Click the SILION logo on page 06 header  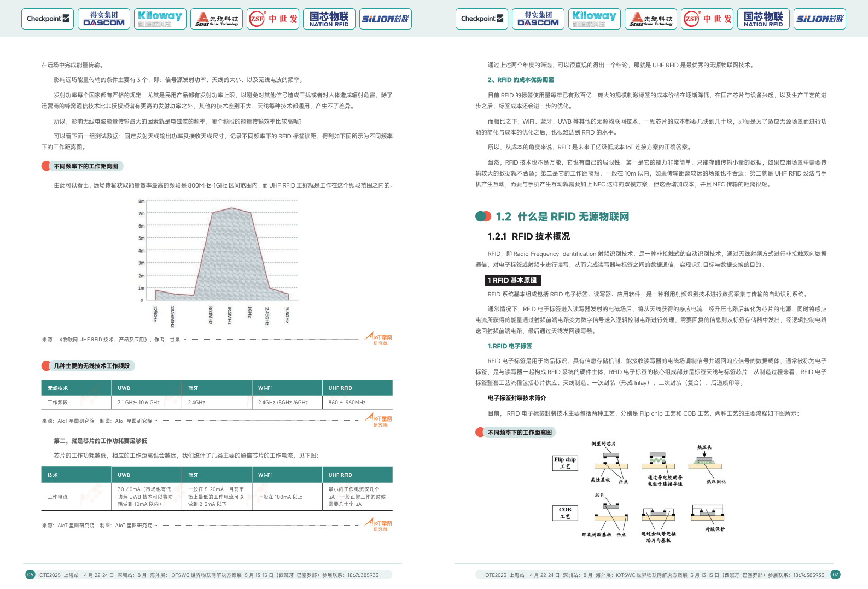pyautogui.click(x=386, y=19)
